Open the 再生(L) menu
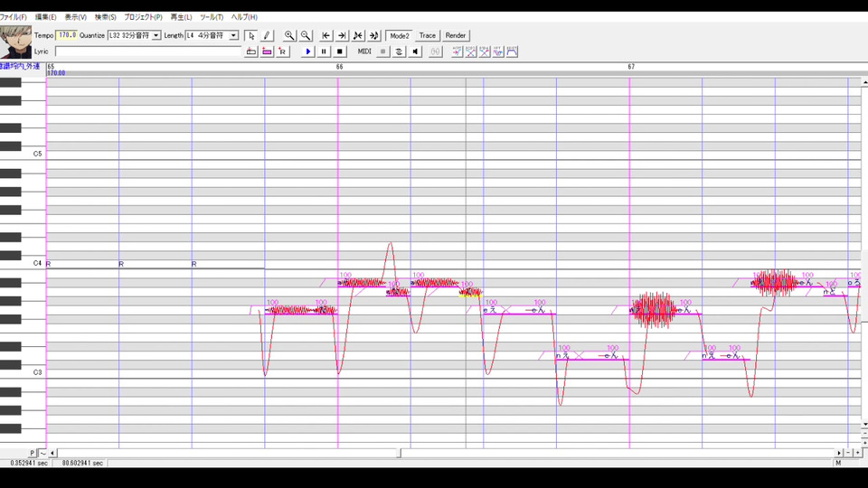This screenshot has width=868, height=488. 181,17
